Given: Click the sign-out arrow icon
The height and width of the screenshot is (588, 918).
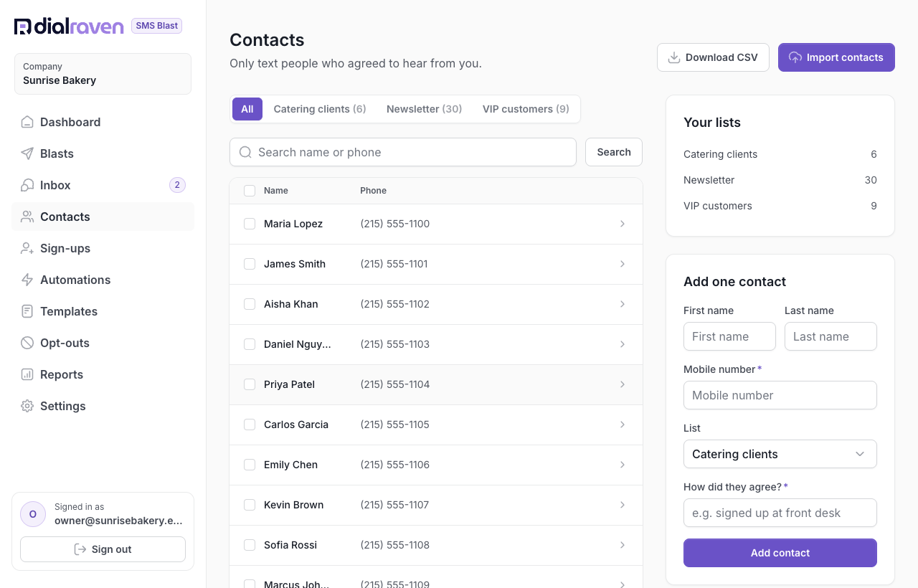Looking at the screenshot, I should (80, 549).
